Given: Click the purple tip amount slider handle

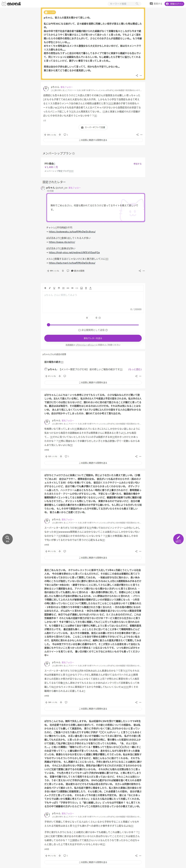Looking at the screenshot, I should click(x=49, y=325).
